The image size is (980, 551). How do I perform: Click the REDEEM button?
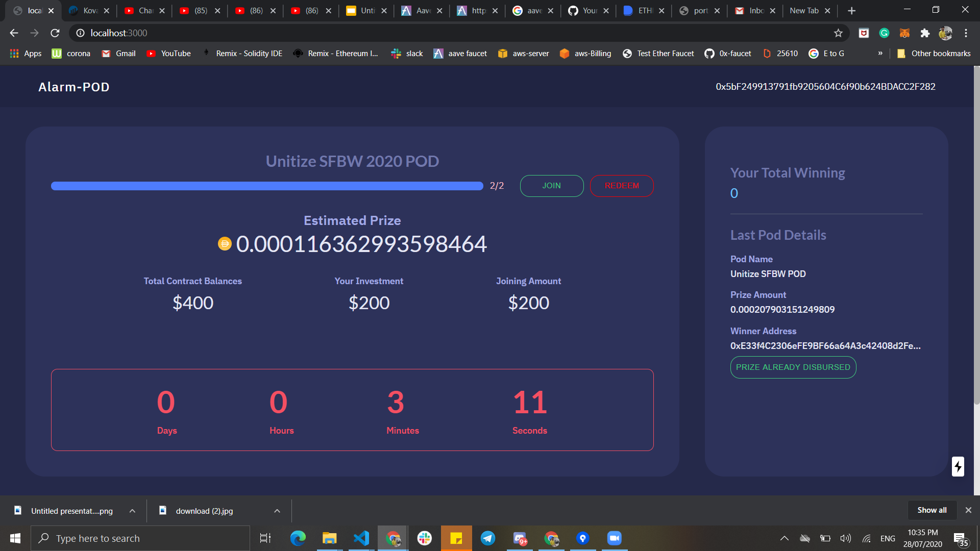(621, 186)
